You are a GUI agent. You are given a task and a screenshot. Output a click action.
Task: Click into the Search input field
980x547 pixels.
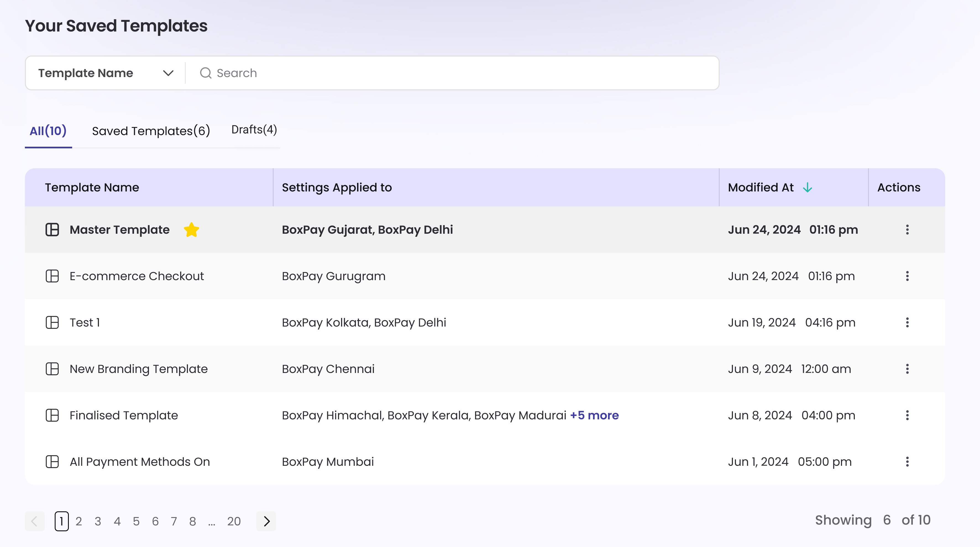[x=452, y=73]
